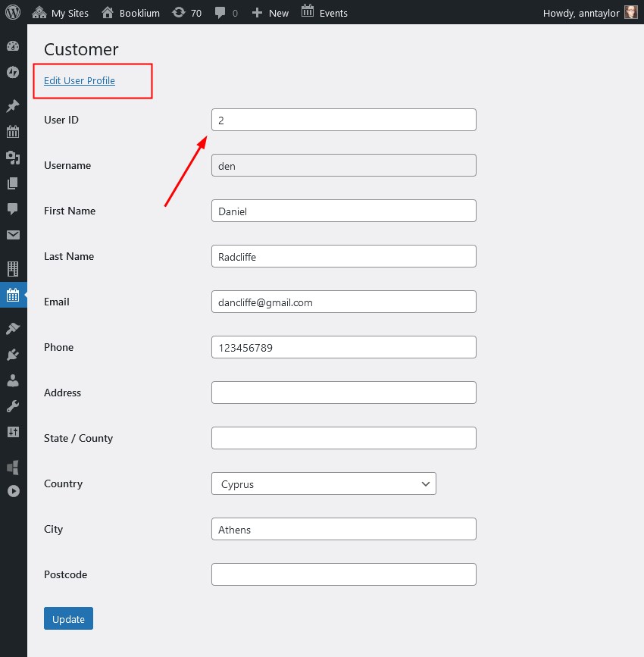
Task: Open the building Accommodation sidebar icon
Action: (x=13, y=268)
